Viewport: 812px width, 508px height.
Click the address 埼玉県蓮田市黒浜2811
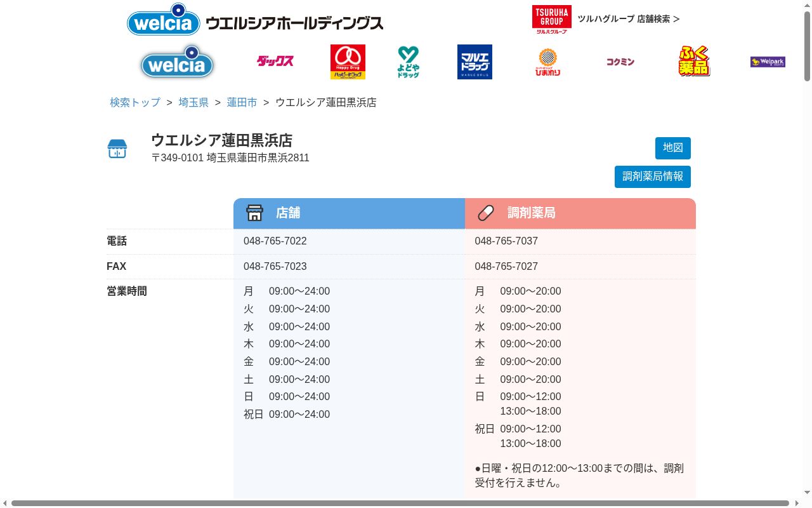258,158
